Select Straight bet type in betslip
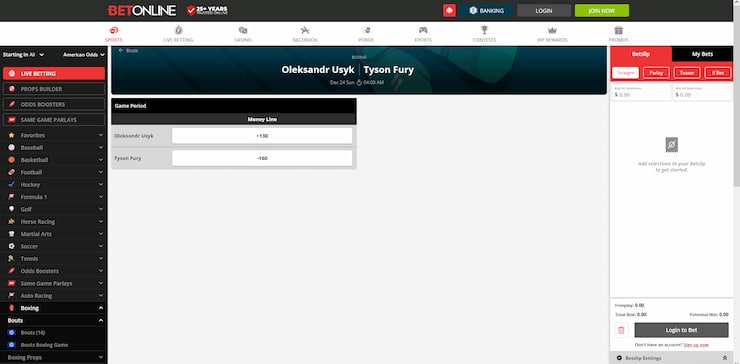740x364 pixels. click(625, 73)
